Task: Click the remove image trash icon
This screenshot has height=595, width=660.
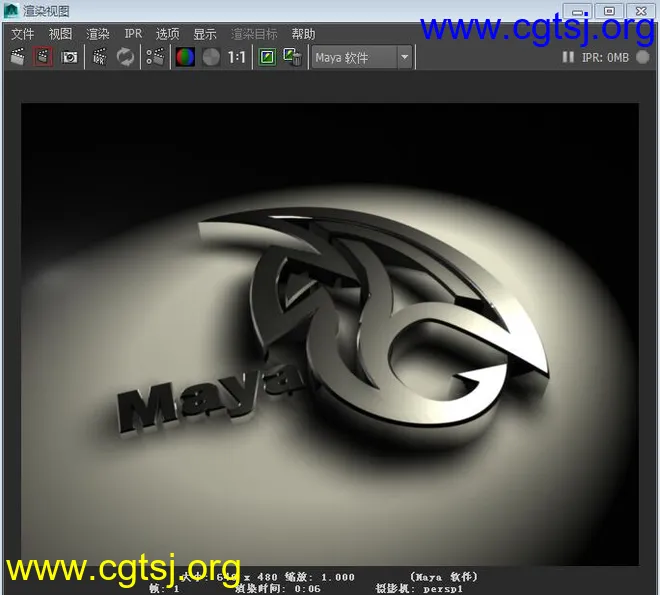Action: click(x=293, y=57)
